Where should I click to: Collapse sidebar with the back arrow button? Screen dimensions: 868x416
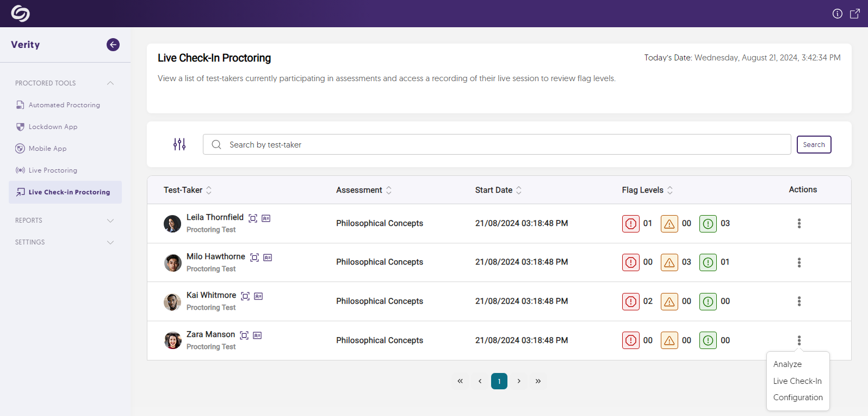[113, 45]
